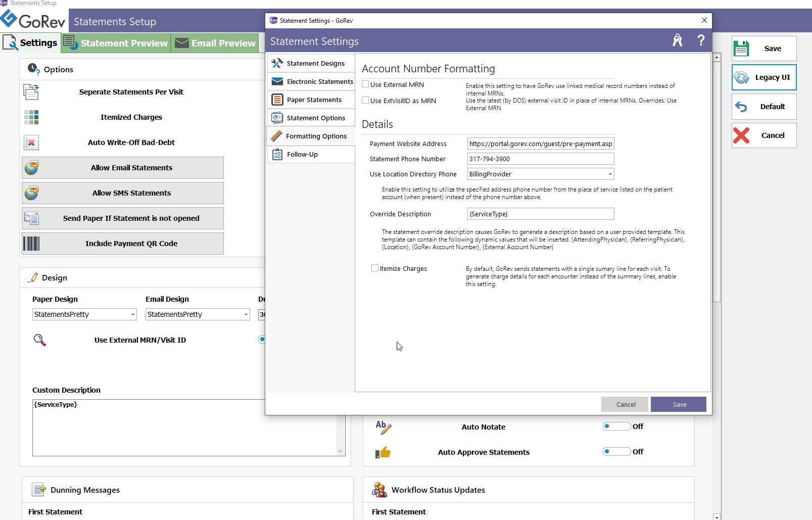Click the Dunning Messages icon
812x520 pixels.
click(39, 490)
